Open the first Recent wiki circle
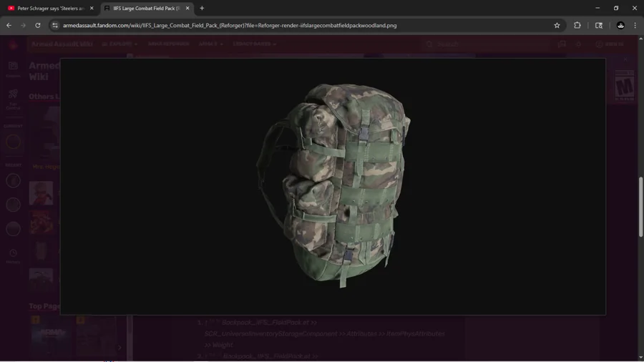The width and height of the screenshot is (644, 362). (x=13, y=180)
